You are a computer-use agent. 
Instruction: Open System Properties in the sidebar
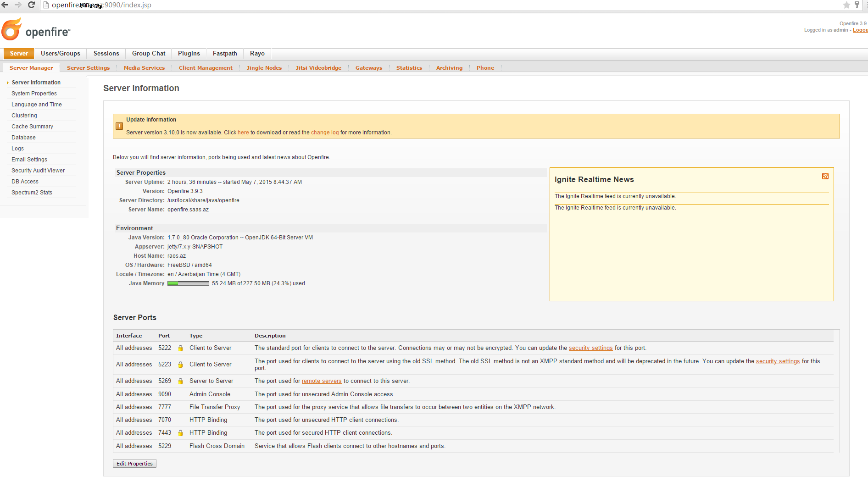coord(34,94)
